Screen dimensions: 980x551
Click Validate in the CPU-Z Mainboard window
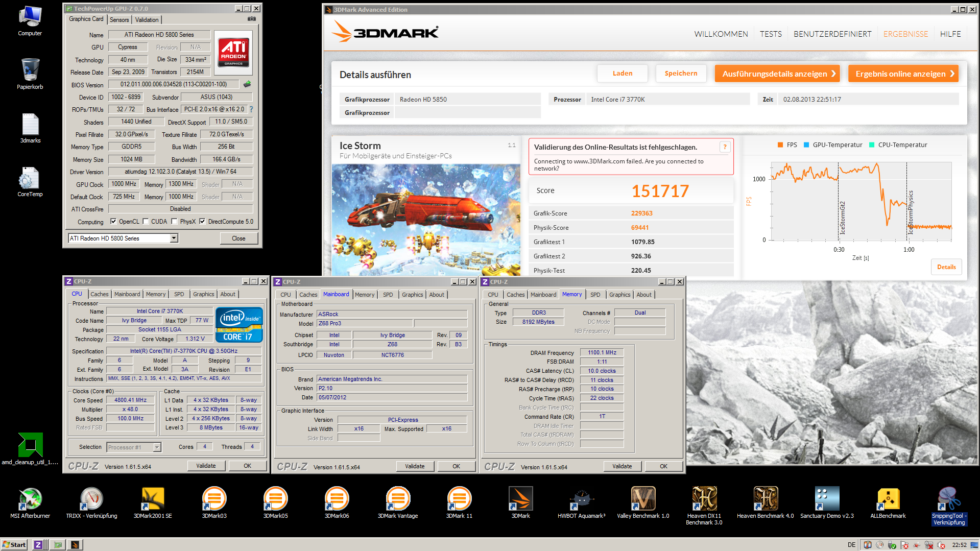(415, 466)
